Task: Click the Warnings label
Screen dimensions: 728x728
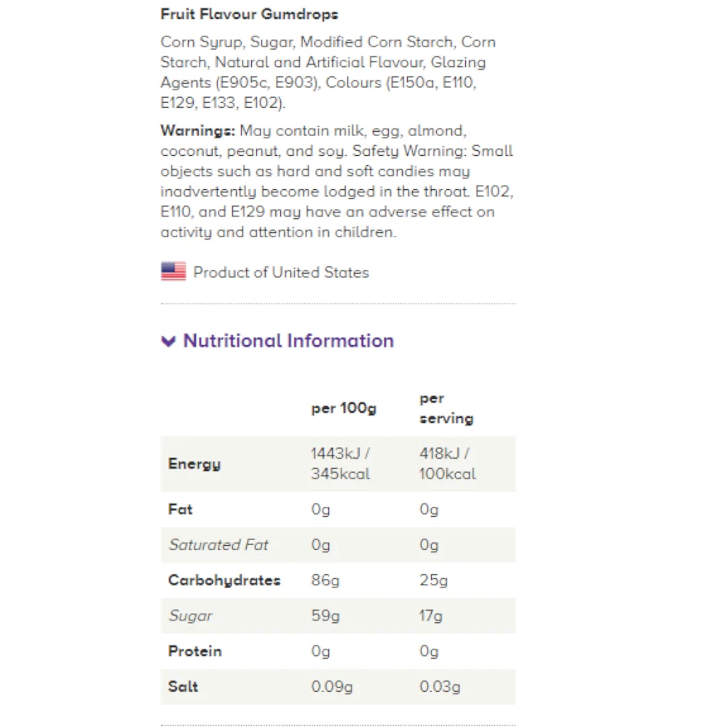Action: [198, 130]
